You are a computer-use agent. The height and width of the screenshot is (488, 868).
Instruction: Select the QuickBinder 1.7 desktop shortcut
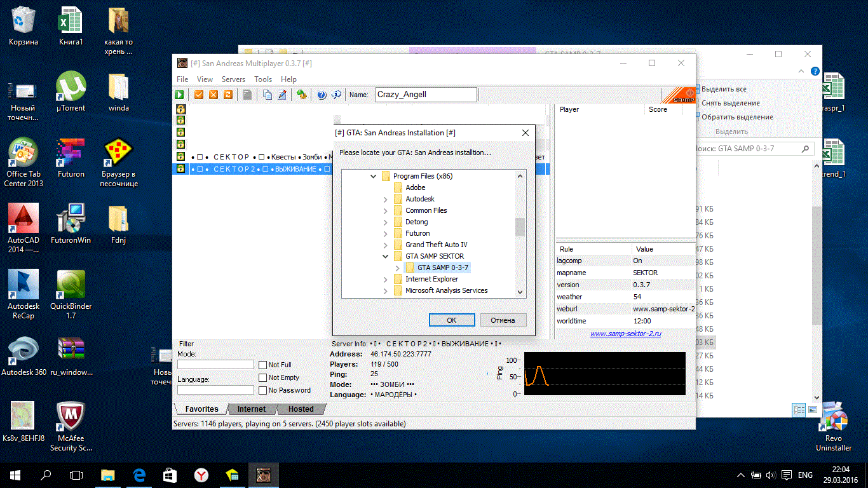coord(71,295)
